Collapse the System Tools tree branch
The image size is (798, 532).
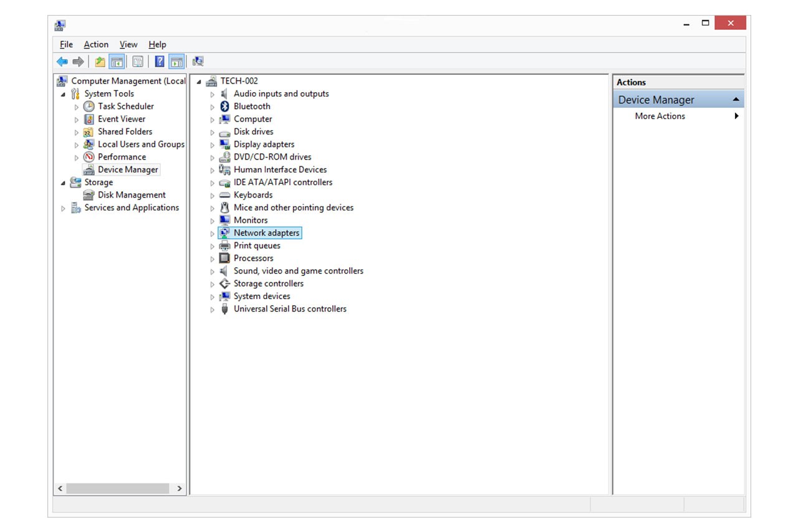pos(62,93)
